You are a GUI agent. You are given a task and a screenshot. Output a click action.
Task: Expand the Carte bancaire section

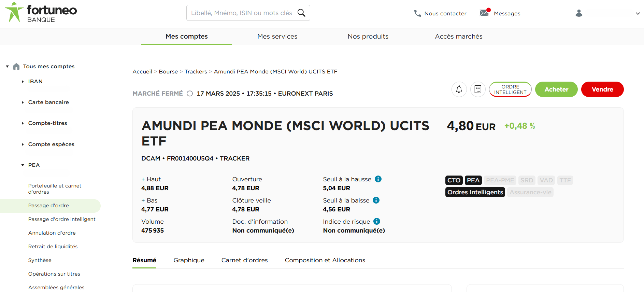[23, 102]
